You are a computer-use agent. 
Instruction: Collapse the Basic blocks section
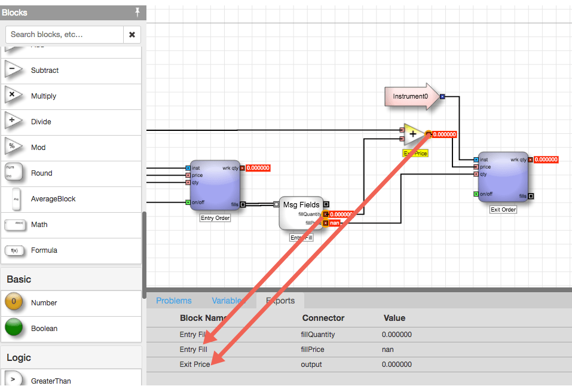coord(71,279)
